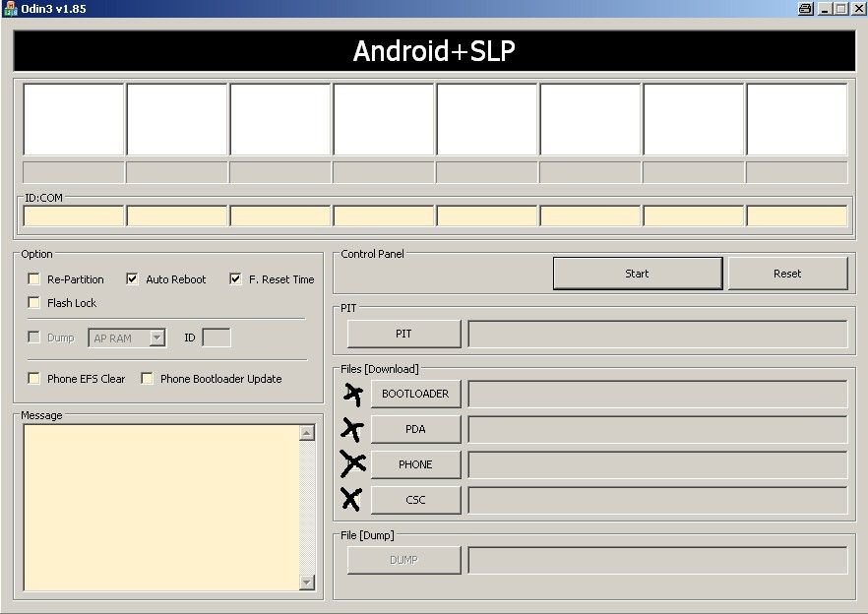Click the PIT file path field
868x614 pixels.
(657, 334)
